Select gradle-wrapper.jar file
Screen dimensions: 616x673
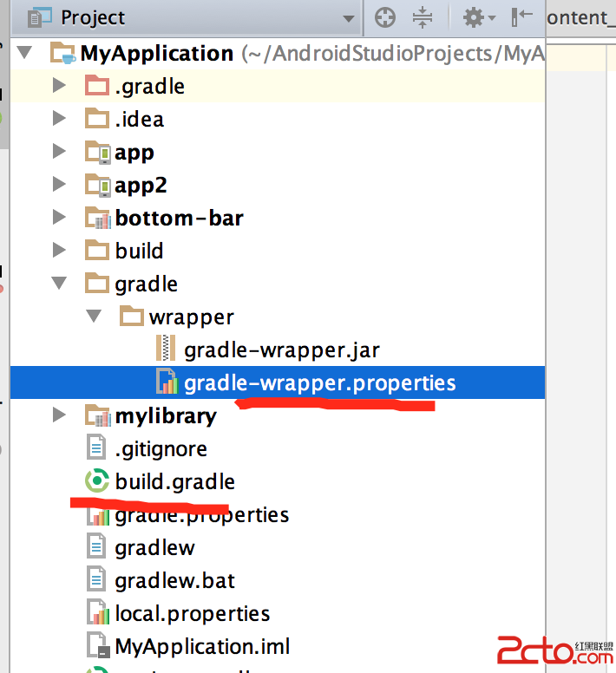click(x=281, y=350)
